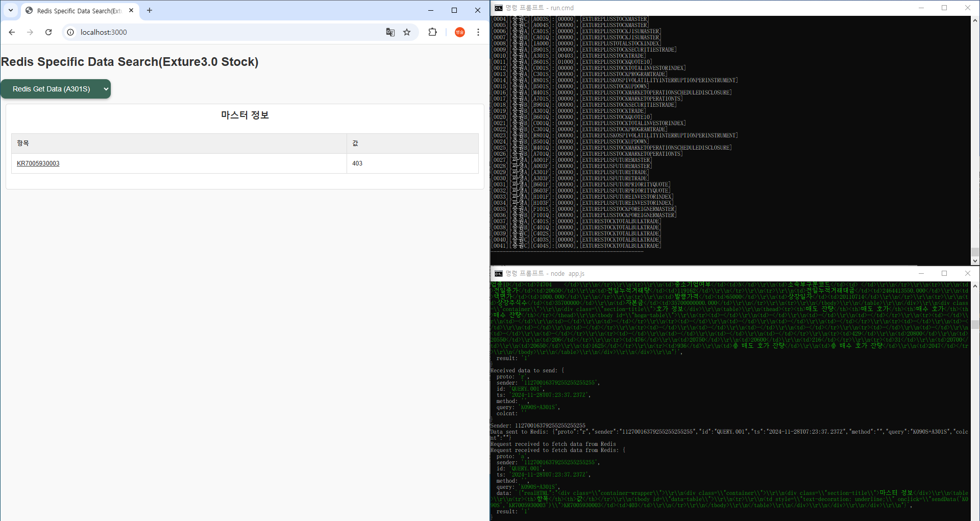Select the Redis Specific Data Search tab
The height and width of the screenshot is (521, 980).
click(79, 11)
